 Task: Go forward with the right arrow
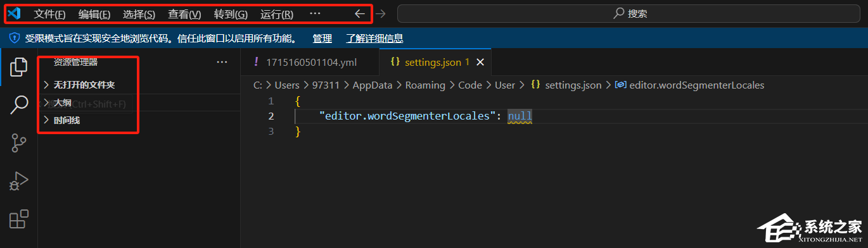[381, 13]
